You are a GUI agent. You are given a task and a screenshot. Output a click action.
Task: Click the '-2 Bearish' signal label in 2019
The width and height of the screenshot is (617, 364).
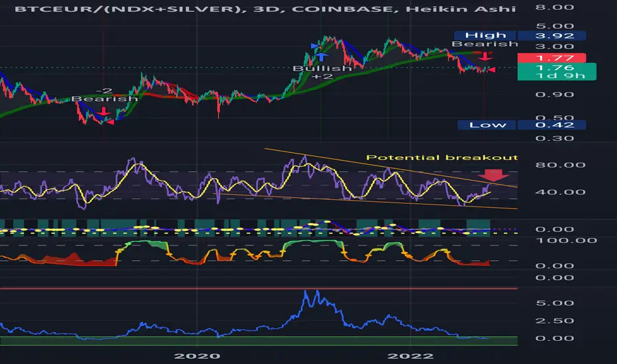click(x=105, y=95)
